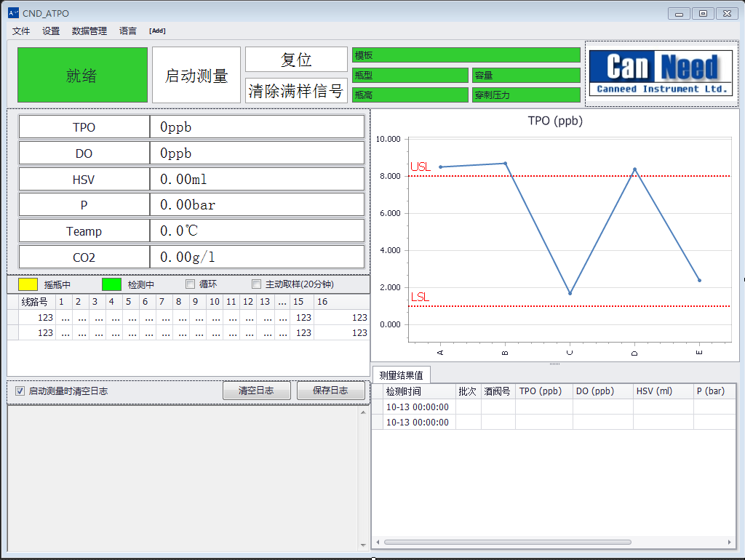Open the 数据管理 menu
The width and height of the screenshot is (745, 560).
click(89, 31)
